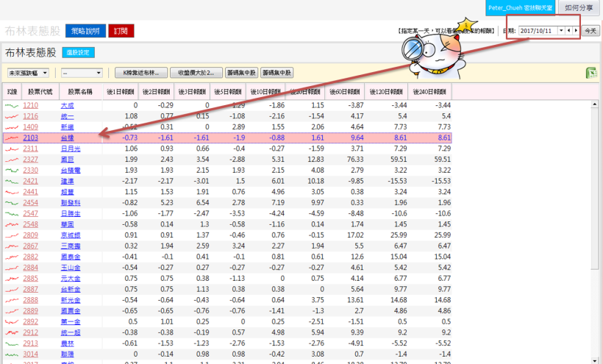
Task: Open K-line sparkline for stock 2441
Action: coord(12,192)
